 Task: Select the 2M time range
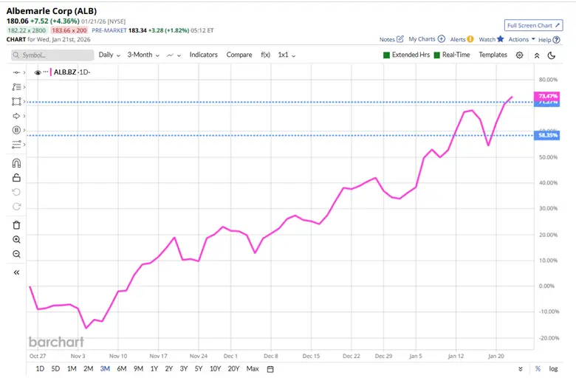tap(88, 368)
